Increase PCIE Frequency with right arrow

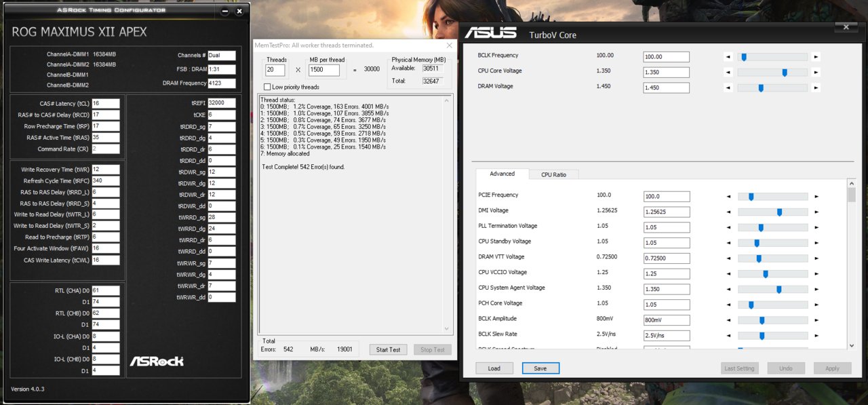tap(816, 196)
